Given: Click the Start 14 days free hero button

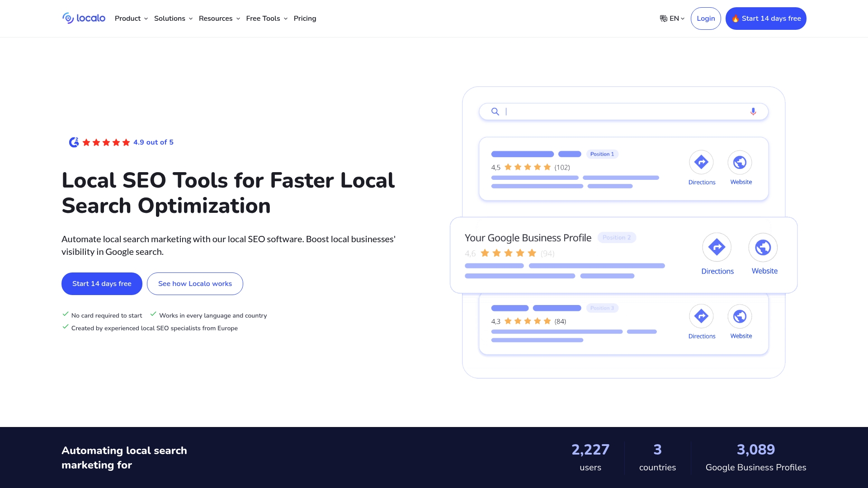Looking at the screenshot, I should click(x=102, y=283).
